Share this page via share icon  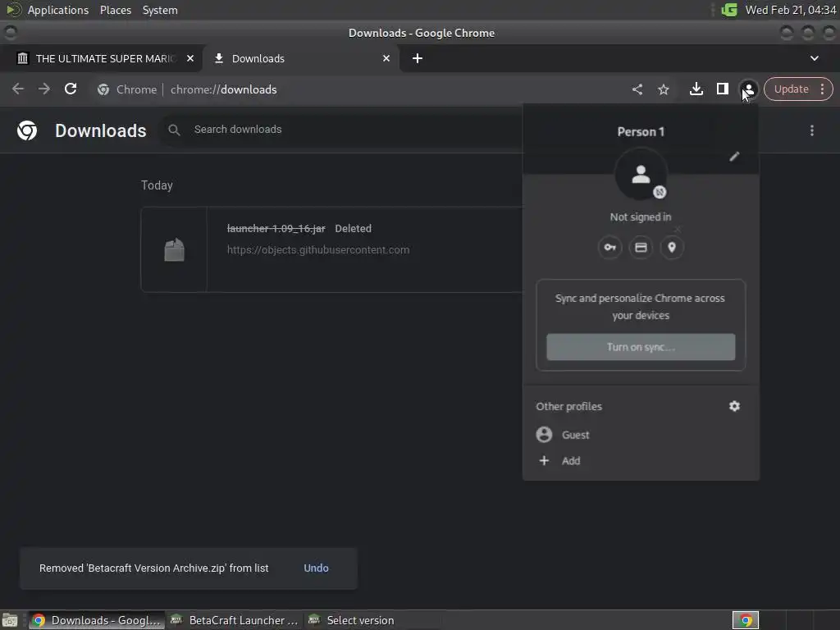coord(637,89)
